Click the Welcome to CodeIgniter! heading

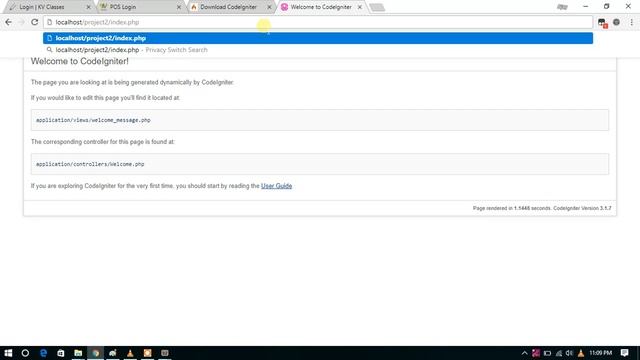(x=80, y=61)
